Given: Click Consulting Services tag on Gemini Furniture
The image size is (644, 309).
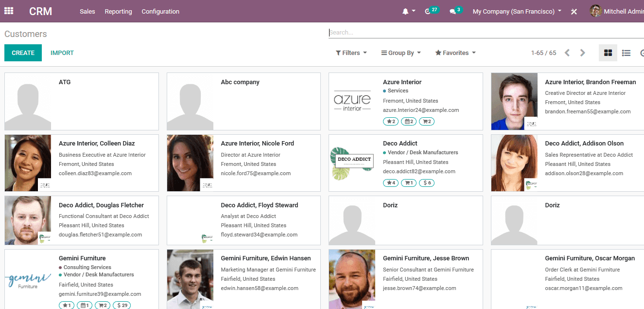Looking at the screenshot, I should (85, 267).
